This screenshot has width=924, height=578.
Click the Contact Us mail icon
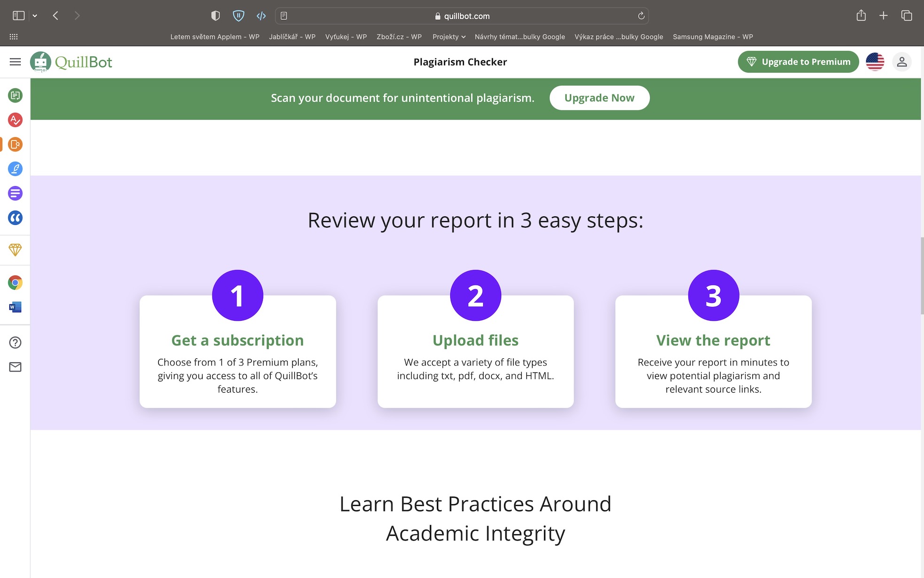pyautogui.click(x=15, y=367)
